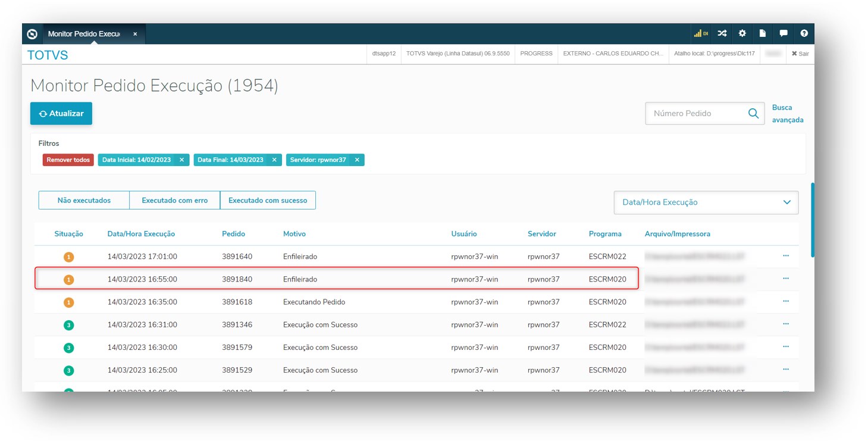Toggle the Não executados filter
868x441 pixels.
click(x=84, y=201)
